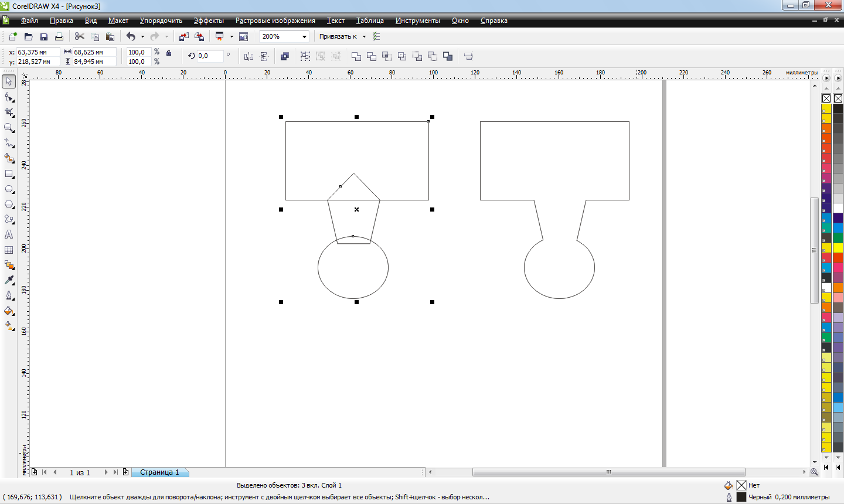Viewport: 844px width, 504px height.
Task: Open the zoom level 200% dropdown
Action: [x=304, y=36]
